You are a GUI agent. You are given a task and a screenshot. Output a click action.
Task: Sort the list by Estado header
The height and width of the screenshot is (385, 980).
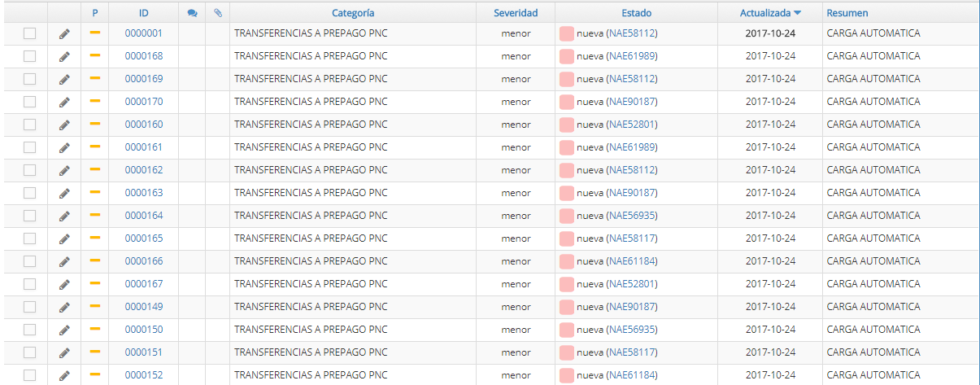tap(636, 13)
